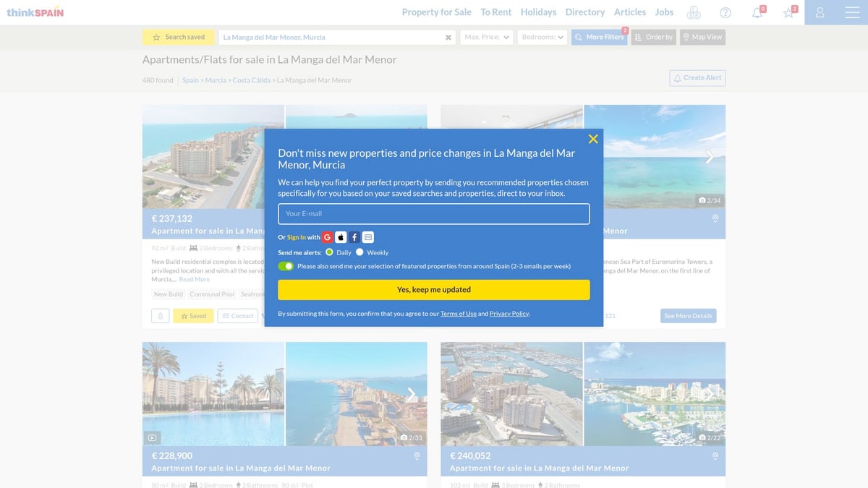Open the user account icon
Screen dimensions: 868x488
[x=820, y=12]
